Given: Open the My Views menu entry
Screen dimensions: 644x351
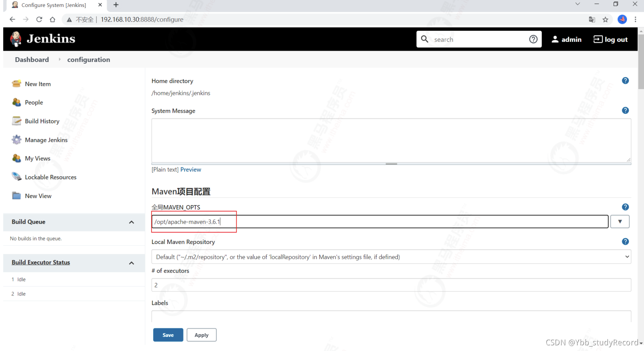Looking at the screenshot, I should click(x=38, y=158).
